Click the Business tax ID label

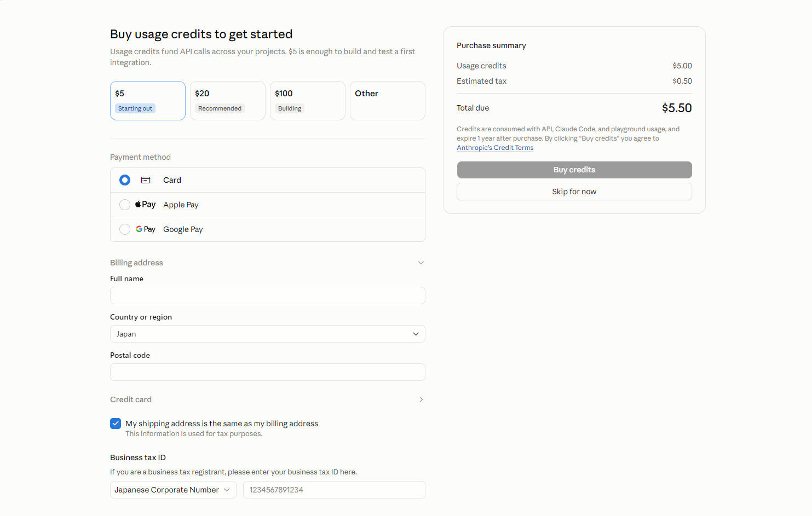[138, 457]
